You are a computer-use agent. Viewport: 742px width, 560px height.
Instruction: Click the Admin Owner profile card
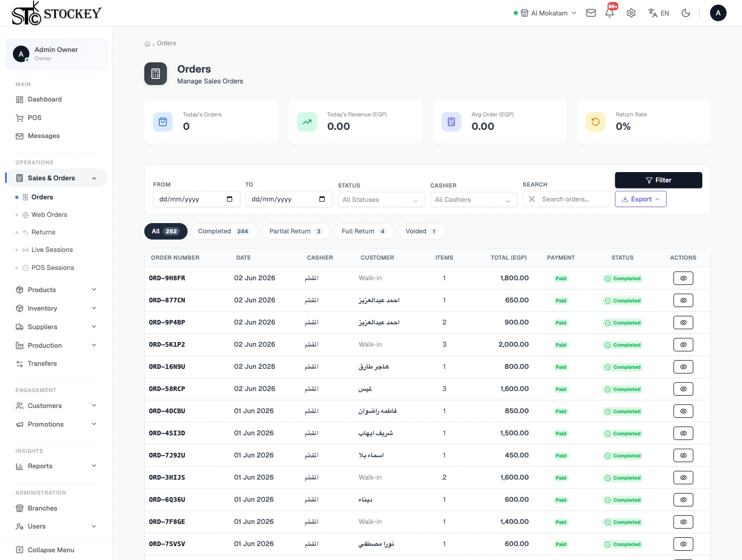tap(56, 54)
